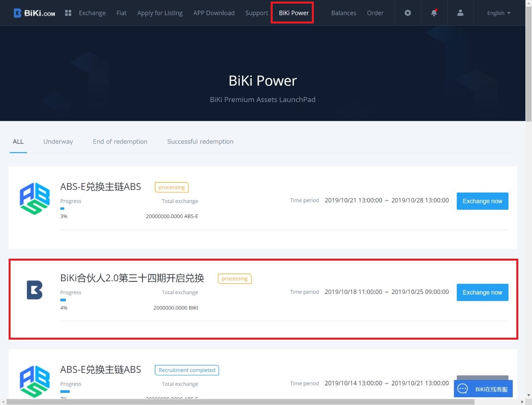This screenshot has width=532, height=405.
Task: Open the notifications bell icon
Action: click(x=434, y=13)
